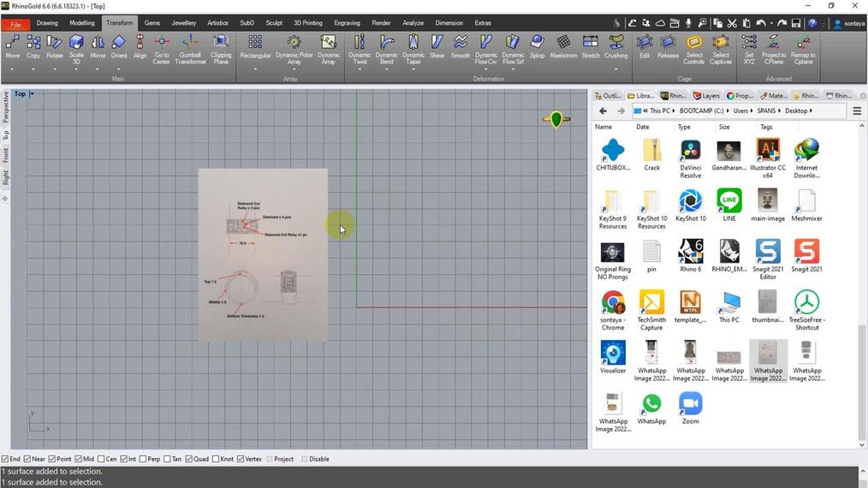The height and width of the screenshot is (488, 868).
Task: Select the Dynamic Polar Array tool
Action: click(294, 50)
